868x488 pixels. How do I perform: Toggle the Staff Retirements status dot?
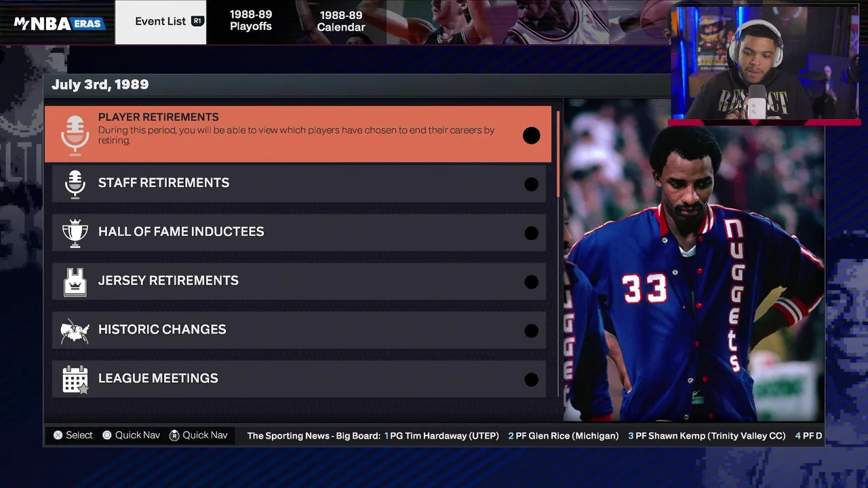coord(532,184)
